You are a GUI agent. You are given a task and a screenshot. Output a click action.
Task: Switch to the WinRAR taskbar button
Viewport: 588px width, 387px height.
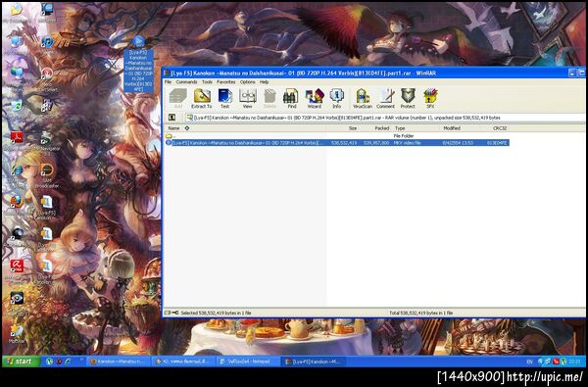(314, 362)
